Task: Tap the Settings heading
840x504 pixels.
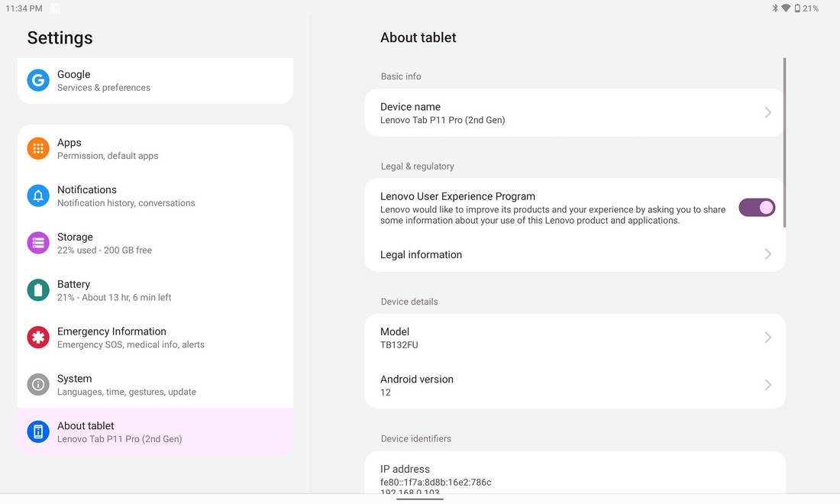Action: 60,37
